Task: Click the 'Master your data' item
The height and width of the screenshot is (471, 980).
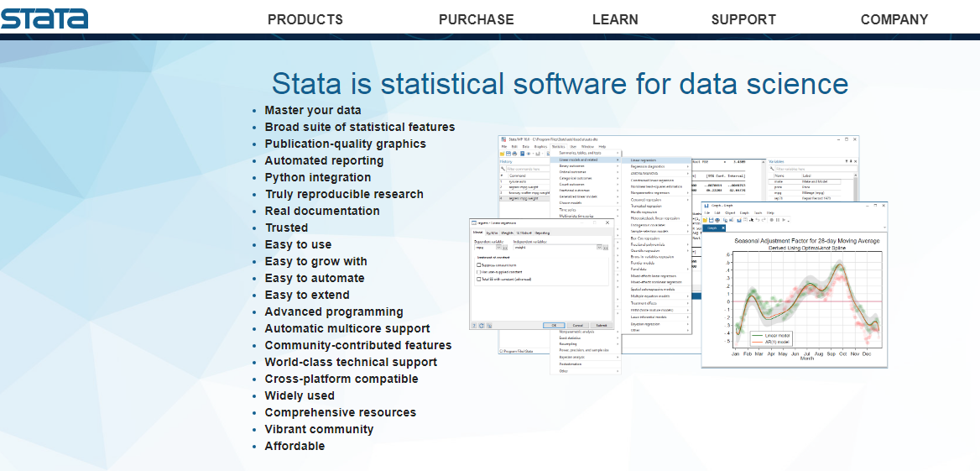Action: click(312, 110)
